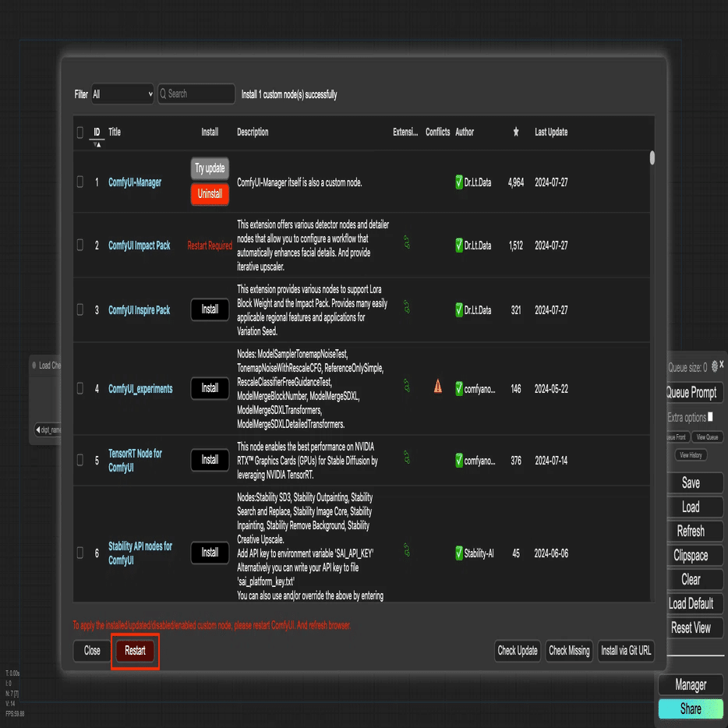728x728 pixels.
Task: Click the green check badge in ComfyUI_experiments row
Action: pyautogui.click(x=459, y=388)
